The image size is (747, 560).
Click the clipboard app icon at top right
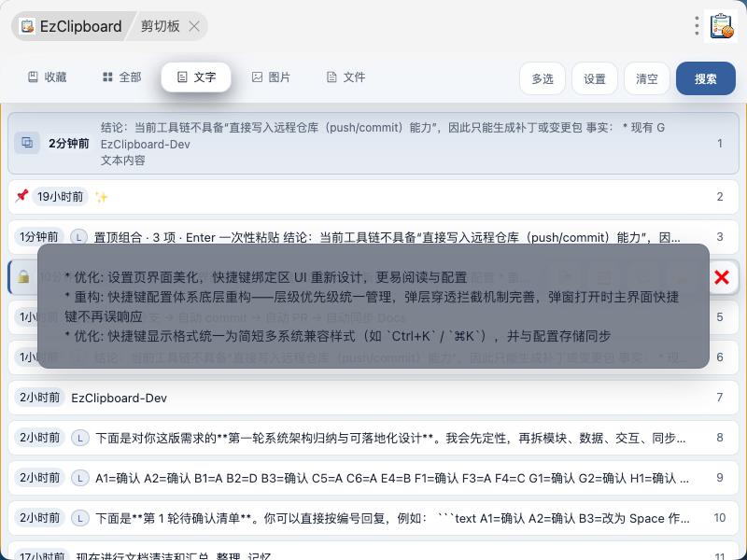721,26
